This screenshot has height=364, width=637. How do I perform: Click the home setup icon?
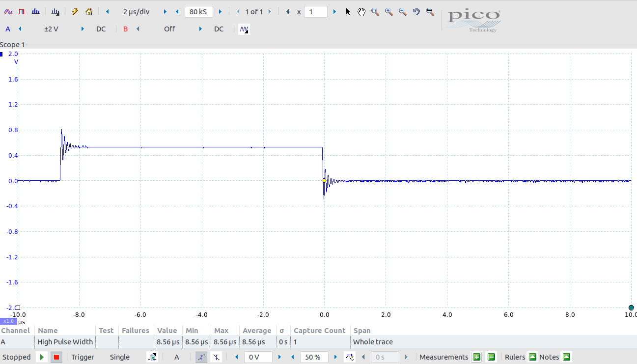pos(88,11)
